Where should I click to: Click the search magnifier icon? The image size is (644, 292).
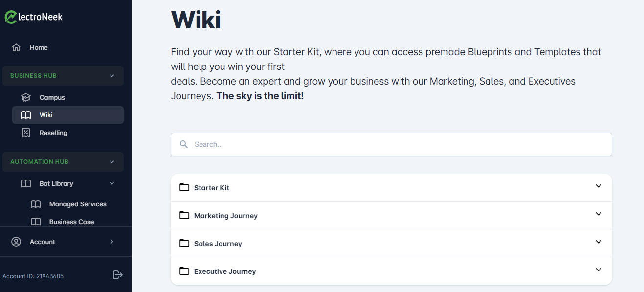coord(184,144)
